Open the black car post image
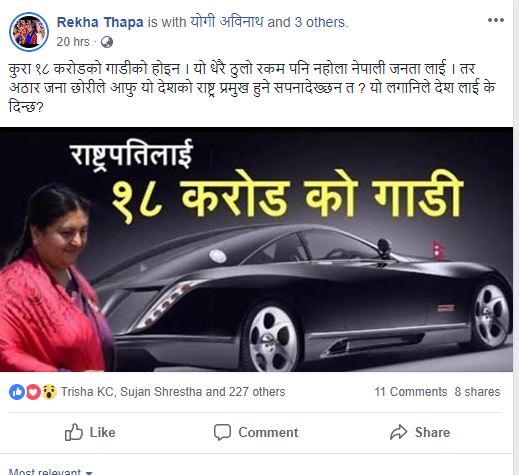 [256, 249]
